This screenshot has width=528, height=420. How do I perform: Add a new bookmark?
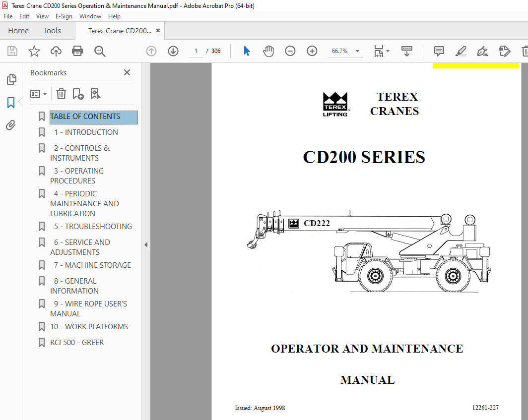click(x=77, y=94)
